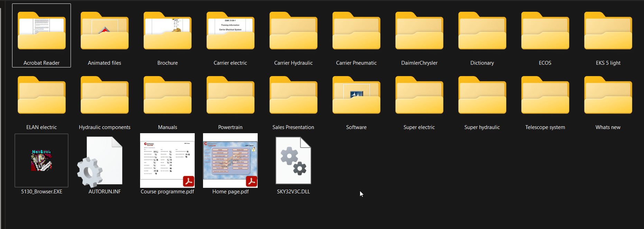Click the 'AUTORUN.INF' file name
Viewport: 644px width, 229px height.
[104, 192]
